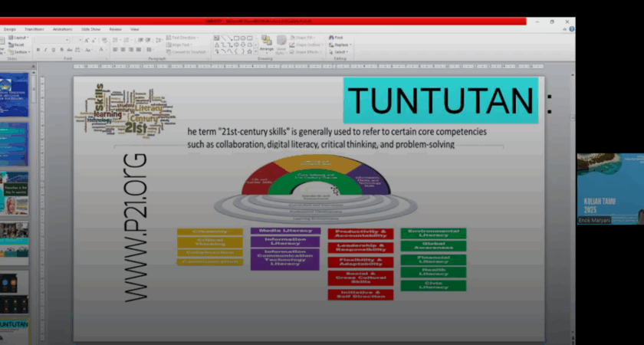Pick the Oval shape from the Drawing gallery
This screenshot has height=345, width=644.
click(243, 38)
